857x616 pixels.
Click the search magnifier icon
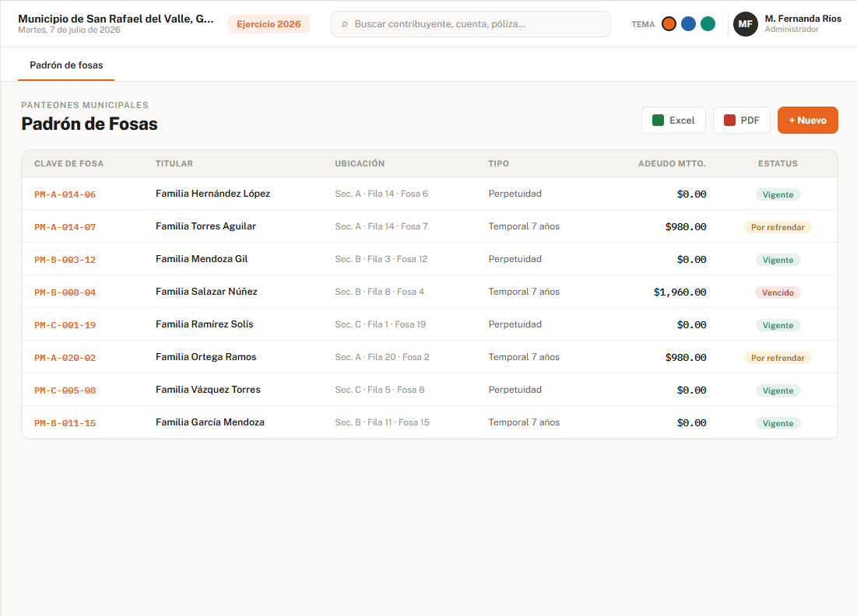click(344, 24)
